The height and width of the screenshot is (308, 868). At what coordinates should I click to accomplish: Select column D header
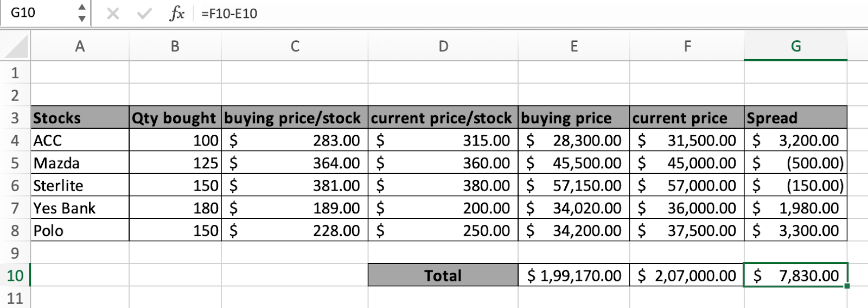[443, 47]
